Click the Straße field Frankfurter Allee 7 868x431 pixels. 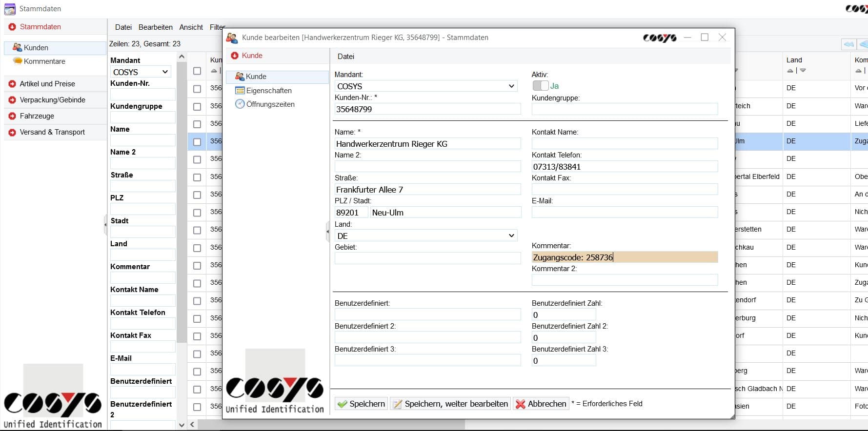tap(427, 190)
